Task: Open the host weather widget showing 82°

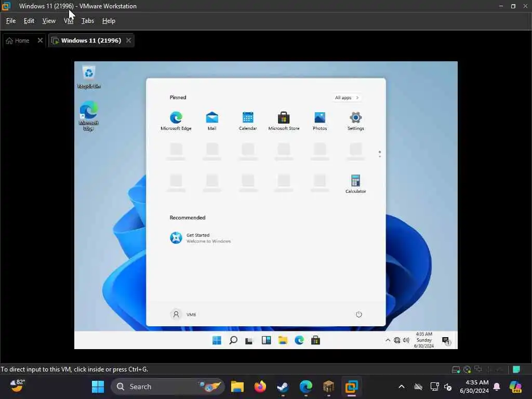Action: click(x=17, y=386)
